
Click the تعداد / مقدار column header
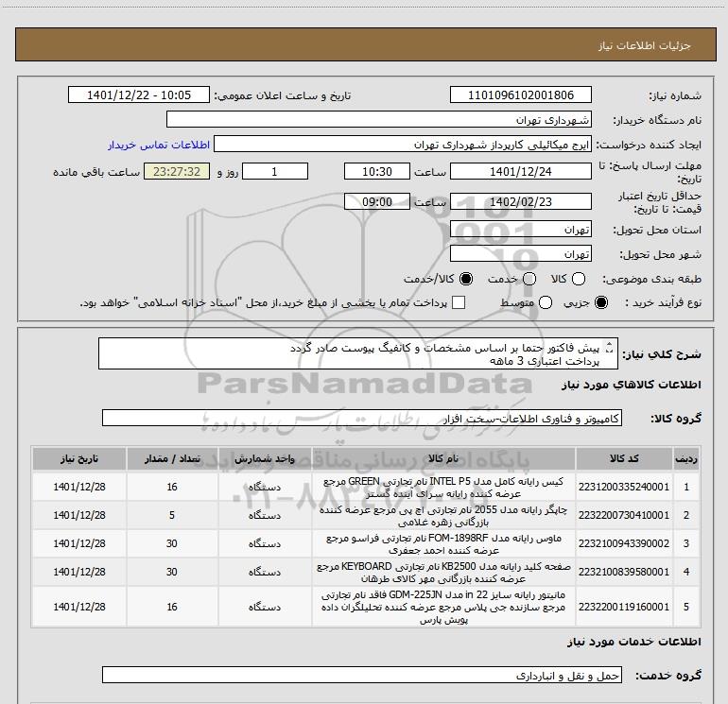point(172,458)
